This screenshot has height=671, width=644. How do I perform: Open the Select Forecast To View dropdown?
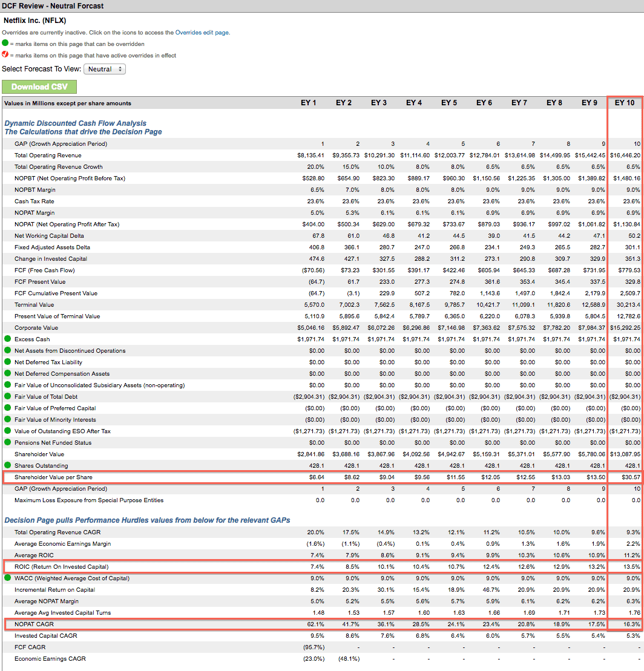click(105, 69)
